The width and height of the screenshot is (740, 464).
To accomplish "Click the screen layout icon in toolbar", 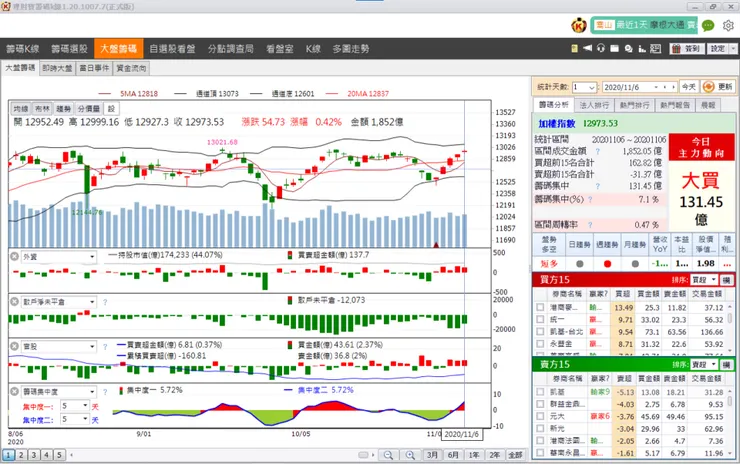I will [656, 48].
